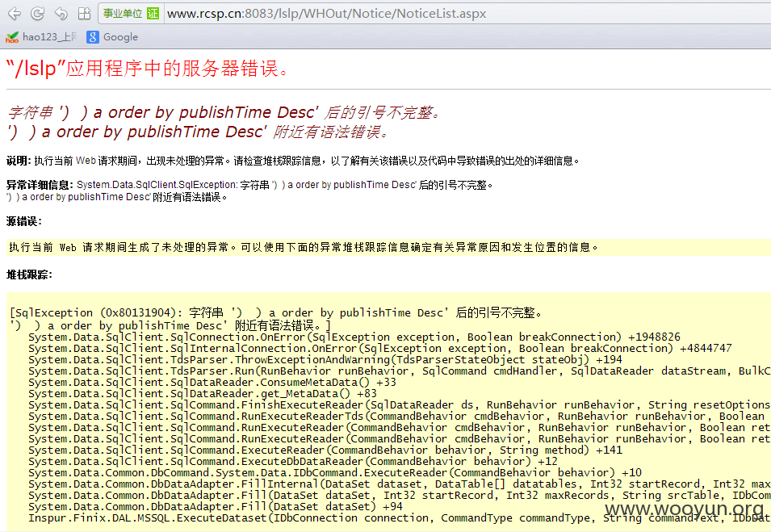Click italic line ending in 后的引号不完整
771x532 pixels.
(224, 112)
